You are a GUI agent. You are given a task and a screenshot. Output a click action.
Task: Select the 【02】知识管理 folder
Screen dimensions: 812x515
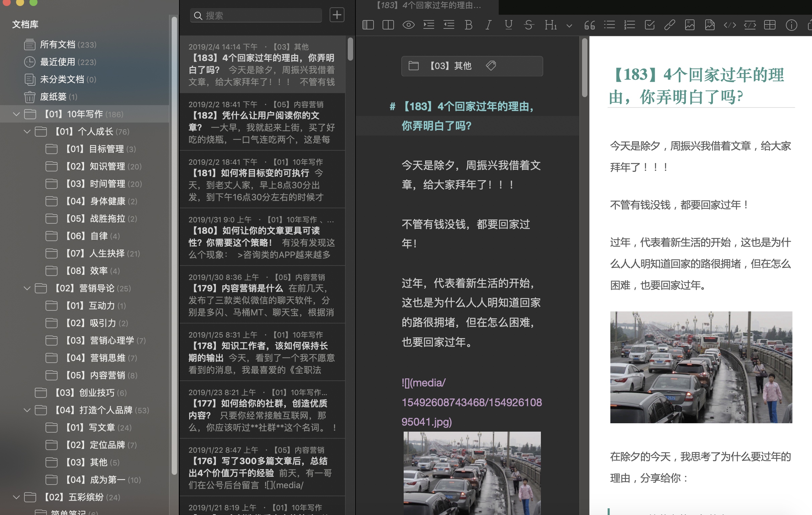click(84, 167)
